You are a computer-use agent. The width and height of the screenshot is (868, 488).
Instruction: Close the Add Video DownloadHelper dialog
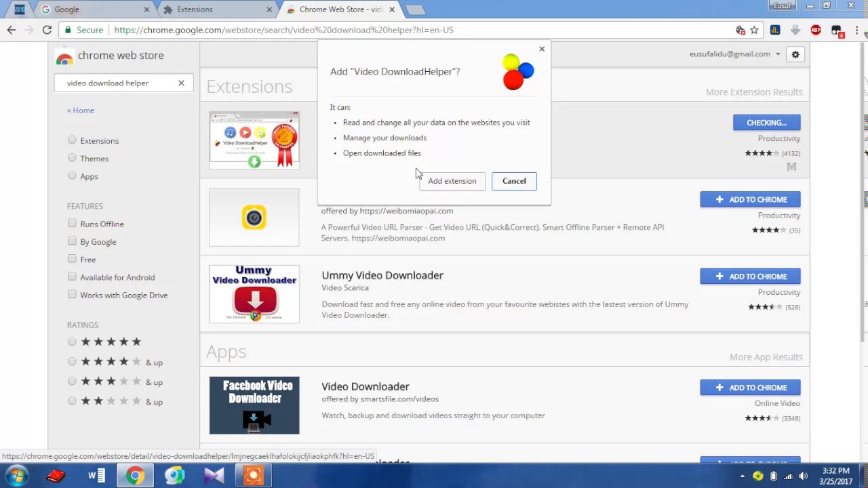pyautogui.click(x=542, y=49)
